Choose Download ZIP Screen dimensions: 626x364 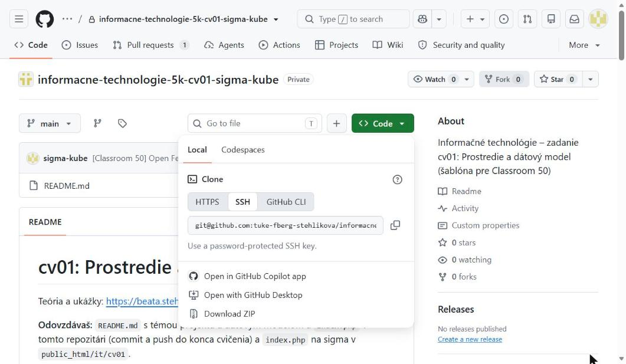pyautogui.click(x=229, y=314)
